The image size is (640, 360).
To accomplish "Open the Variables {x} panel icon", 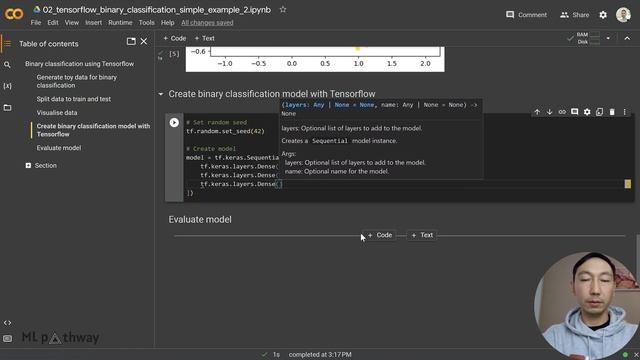I will click(x=7, y=86).
